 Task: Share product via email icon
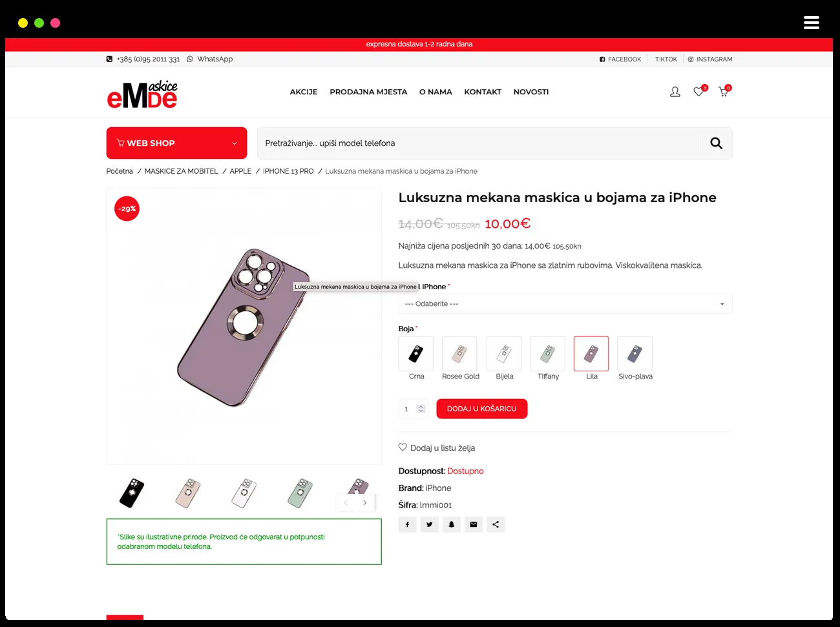(474, 524)
